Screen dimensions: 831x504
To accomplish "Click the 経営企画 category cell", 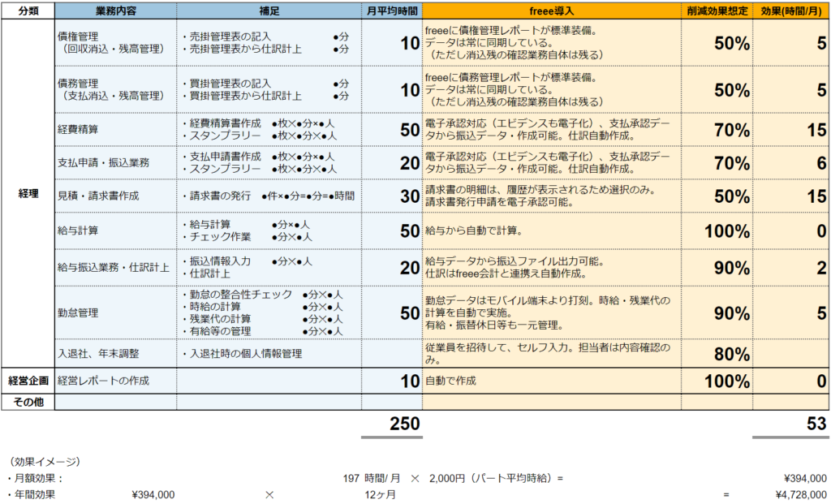I will [x=28, y=380].
